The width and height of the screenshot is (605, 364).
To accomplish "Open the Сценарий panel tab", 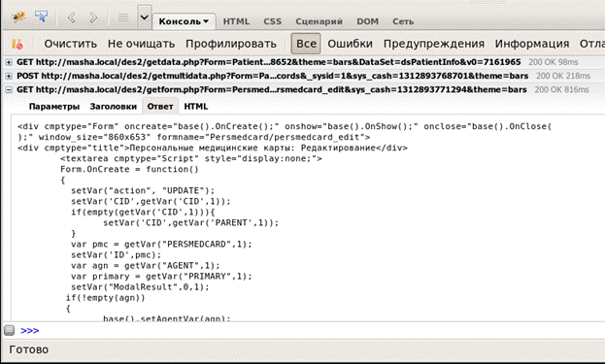I will tap(319, 21).
